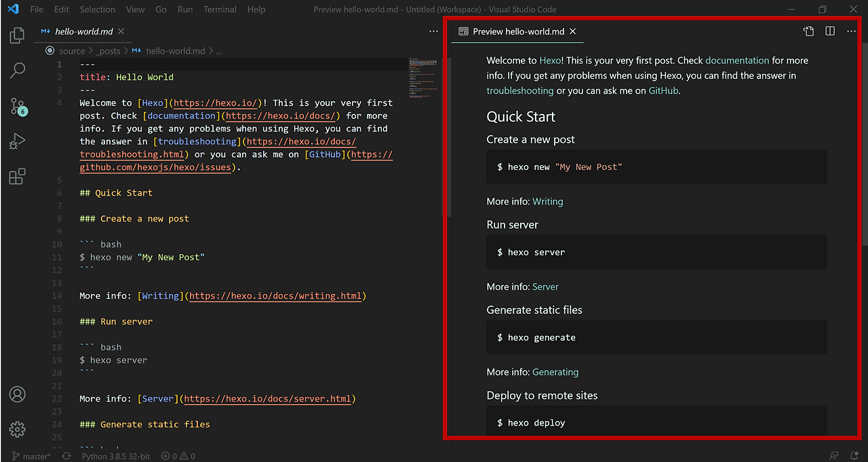
Task: Open notifications bell in status bar
Action: coord(854,456)
